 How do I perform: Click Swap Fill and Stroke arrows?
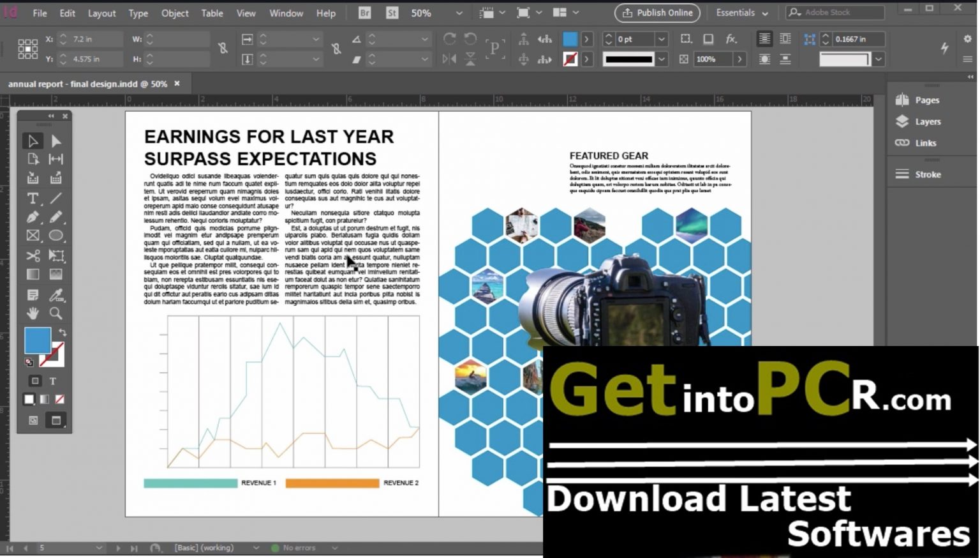tap(63, 333)
